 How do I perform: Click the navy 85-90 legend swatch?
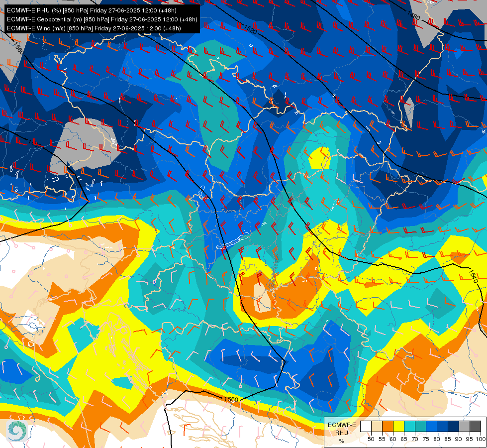click(x=454, y=426)
